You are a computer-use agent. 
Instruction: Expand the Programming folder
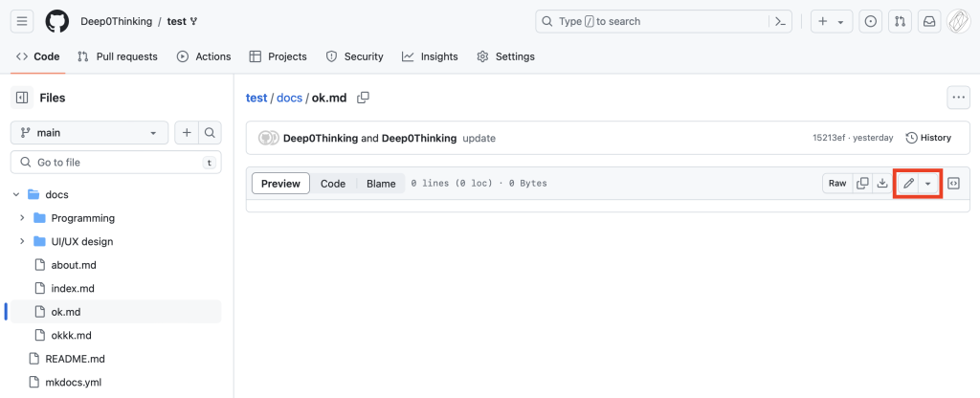tap(22, 218)
